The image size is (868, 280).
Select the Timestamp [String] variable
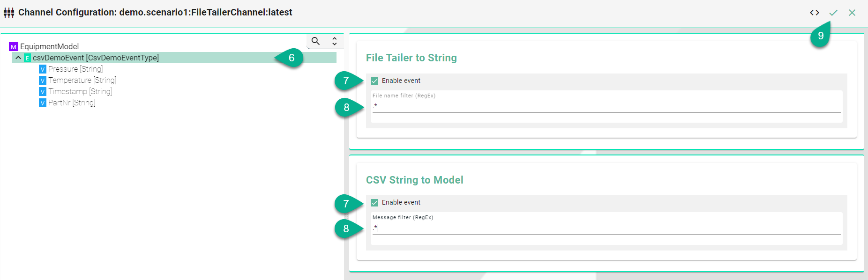point(80,91)
